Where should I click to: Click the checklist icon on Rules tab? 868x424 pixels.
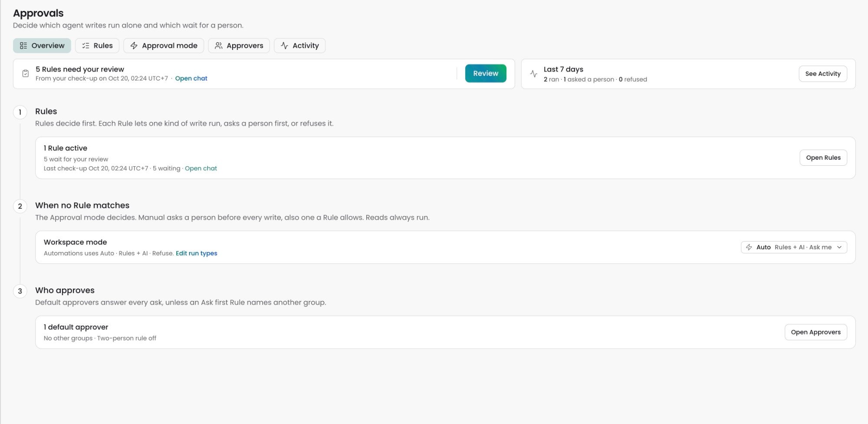(85, 46)
